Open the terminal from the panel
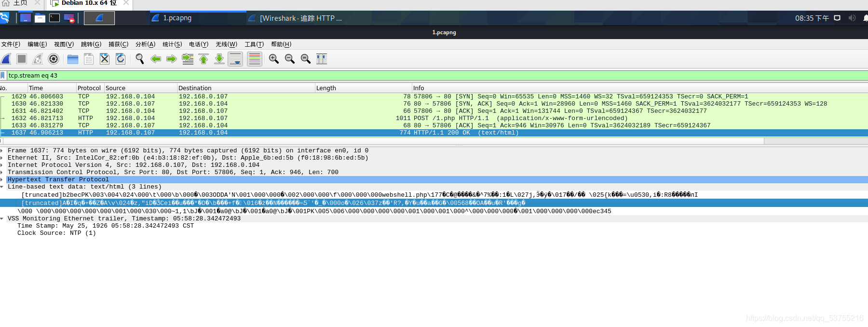 tap(54, 18)
